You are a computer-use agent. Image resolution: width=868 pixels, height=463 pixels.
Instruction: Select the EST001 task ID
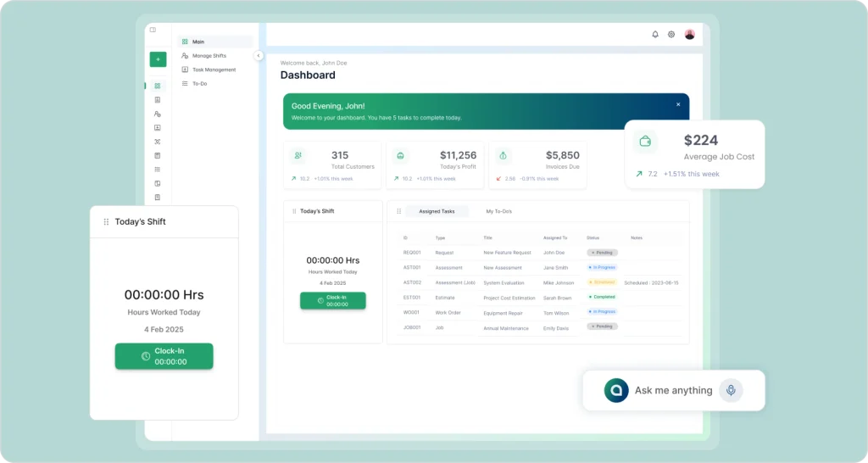point(412,298)
